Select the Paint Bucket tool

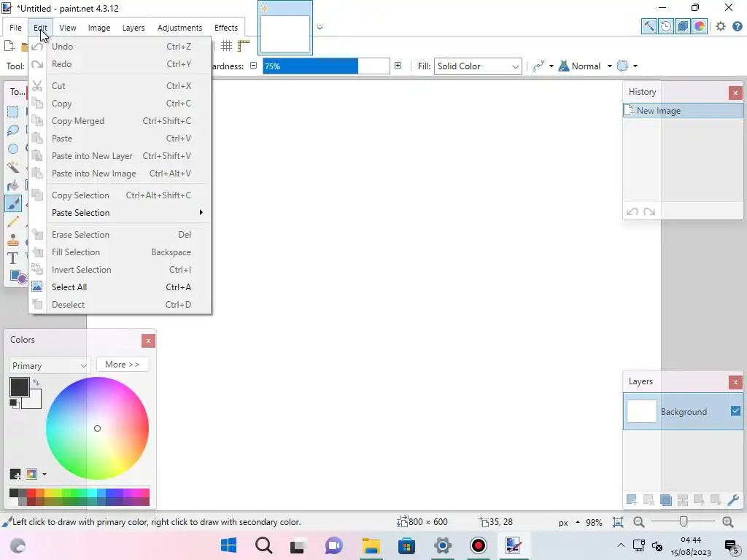[13, 185]
